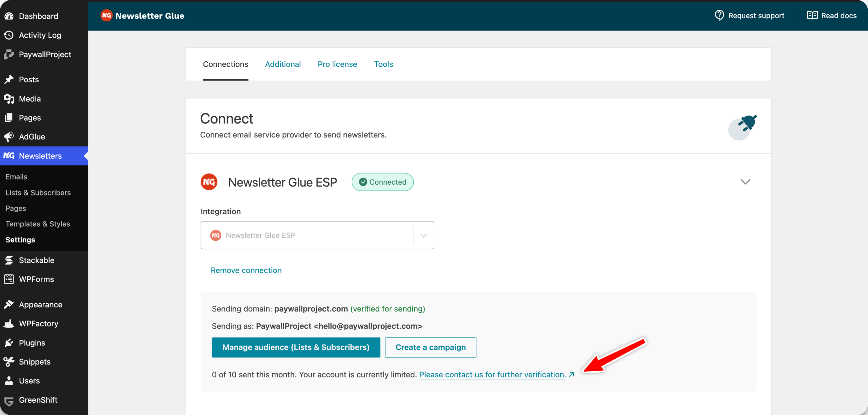Click the Connected status badge
868x415 pixels.
(383, 182)
